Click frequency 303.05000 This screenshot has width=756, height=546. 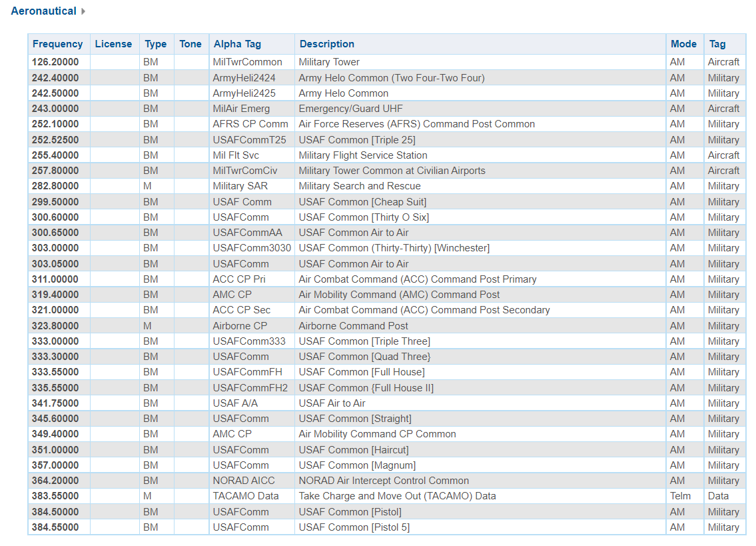(x=55, y=264)
